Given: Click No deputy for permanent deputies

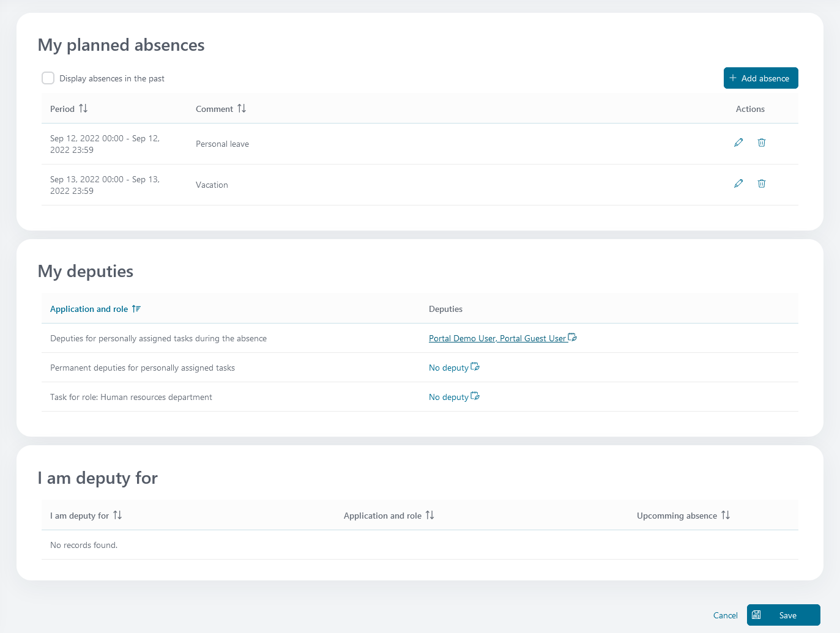Looking at the screenshot, I should [448, 368].
